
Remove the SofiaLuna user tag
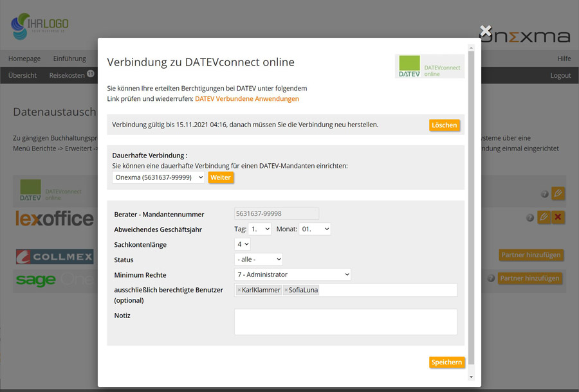pos(288,290)
